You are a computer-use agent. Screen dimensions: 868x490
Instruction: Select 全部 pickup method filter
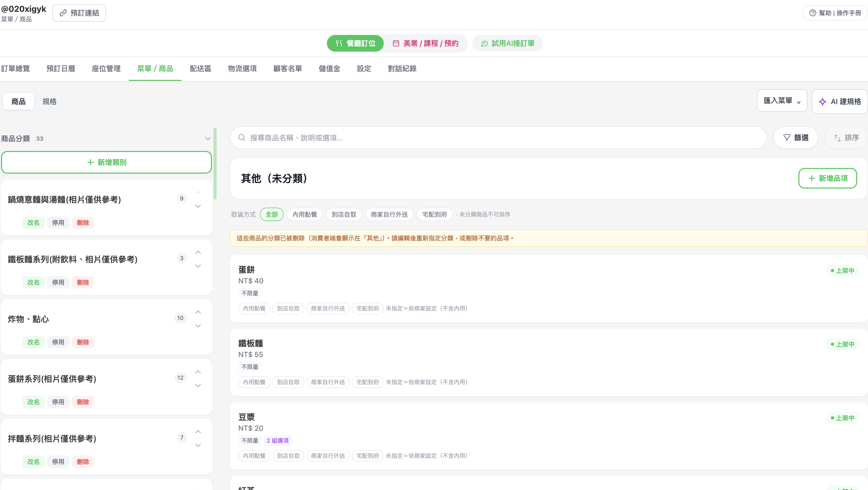point(272,214)
